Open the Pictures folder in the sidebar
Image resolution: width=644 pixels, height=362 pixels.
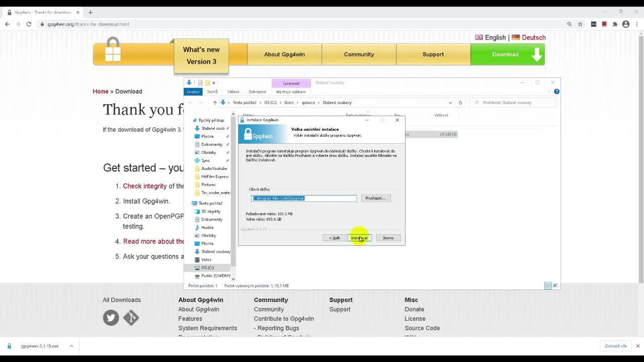(x=208, y=185)
